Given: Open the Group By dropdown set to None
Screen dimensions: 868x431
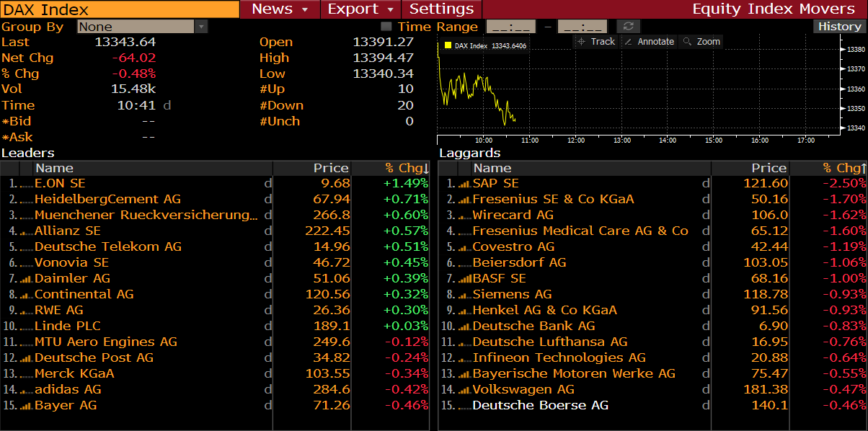Looking at the screenshot, I should pos(142,27).
